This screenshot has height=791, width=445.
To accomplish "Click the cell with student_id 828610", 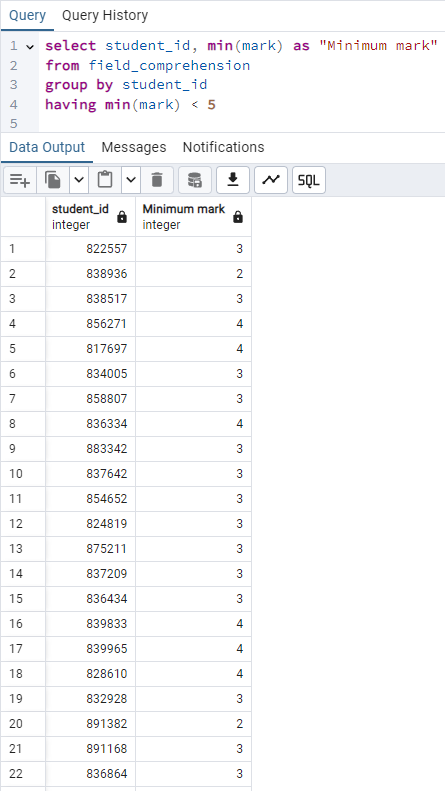I will coord(90,674).
